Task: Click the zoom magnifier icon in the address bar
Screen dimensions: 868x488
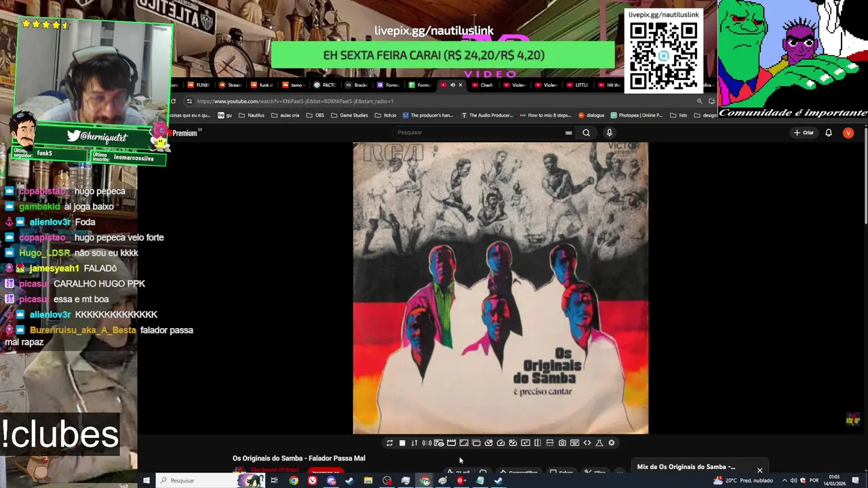Action: (x=699, y=101)
